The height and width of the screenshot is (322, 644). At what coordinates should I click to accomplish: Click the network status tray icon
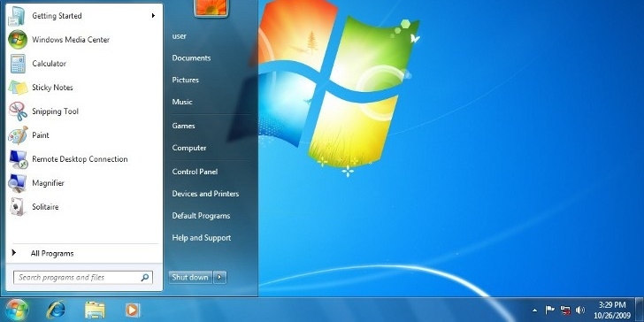click(x=565, y=310)
